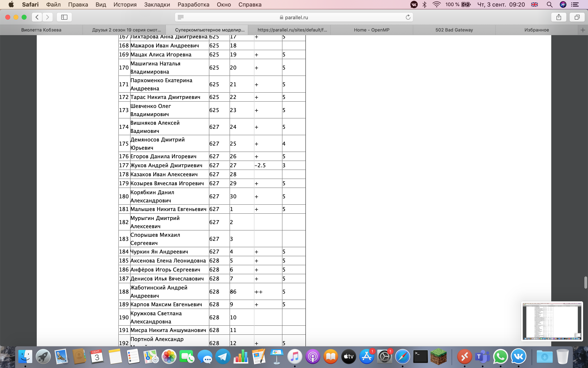Click the name Жуков Андрей Дмитриевич
Screen dimensions: 588x368
(x=166, y=165)
